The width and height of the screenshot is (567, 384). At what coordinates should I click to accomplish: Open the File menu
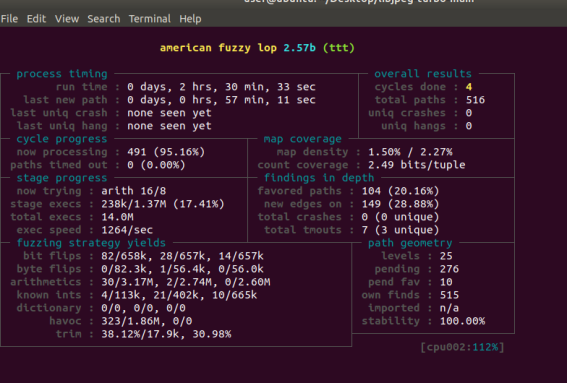click(9, 19)
